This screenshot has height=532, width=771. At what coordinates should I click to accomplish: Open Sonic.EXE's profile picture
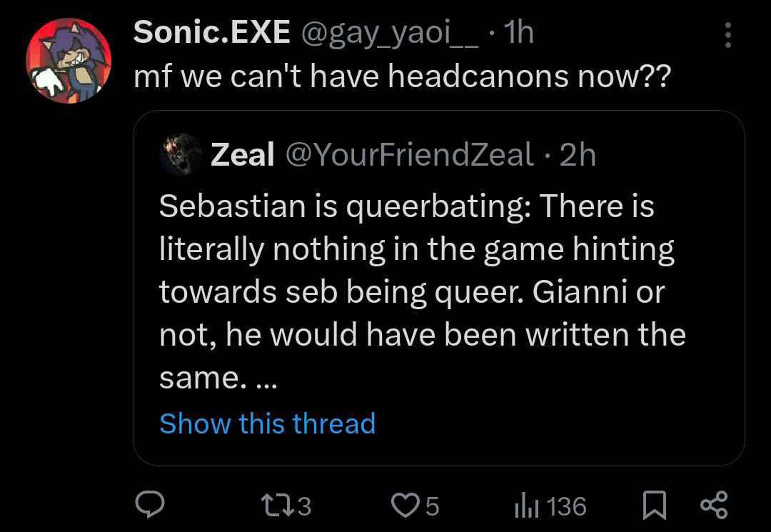coord(69,61)
